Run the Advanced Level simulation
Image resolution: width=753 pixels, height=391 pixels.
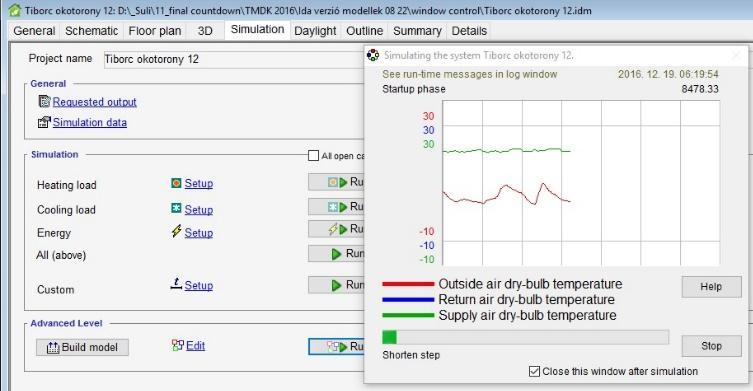[336, 347]
